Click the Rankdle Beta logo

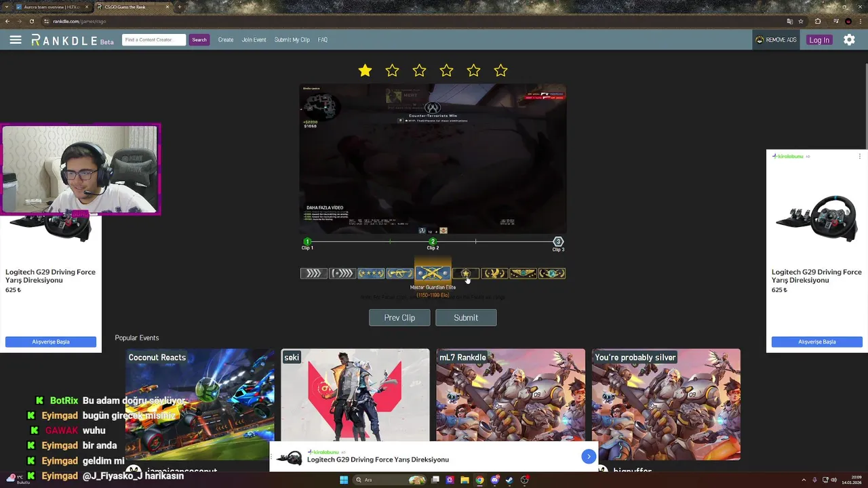coord(72,41)
